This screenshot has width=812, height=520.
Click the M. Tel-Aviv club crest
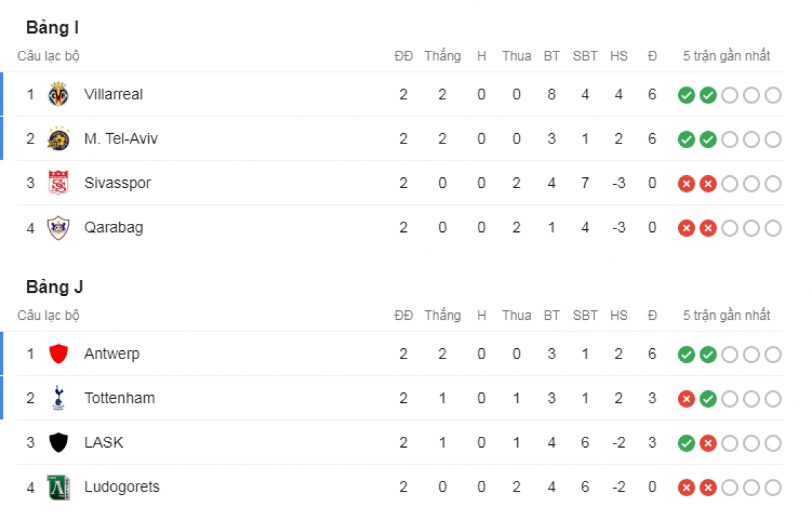(58, 139)
